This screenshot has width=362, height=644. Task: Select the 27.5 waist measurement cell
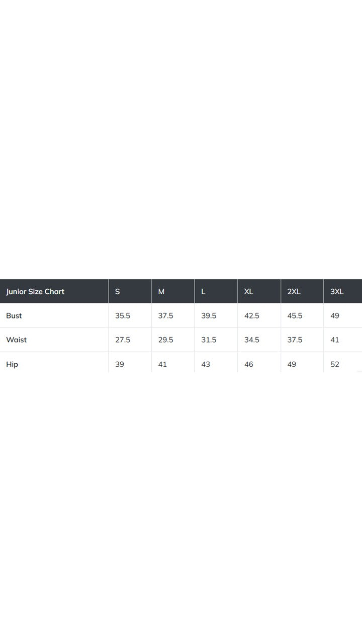tap(123, 340)
